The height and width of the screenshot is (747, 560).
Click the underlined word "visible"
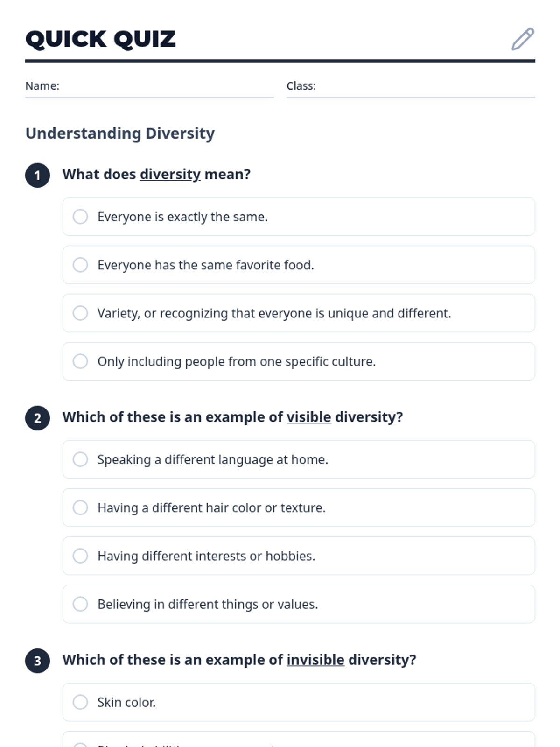click(x=308, y=417)
